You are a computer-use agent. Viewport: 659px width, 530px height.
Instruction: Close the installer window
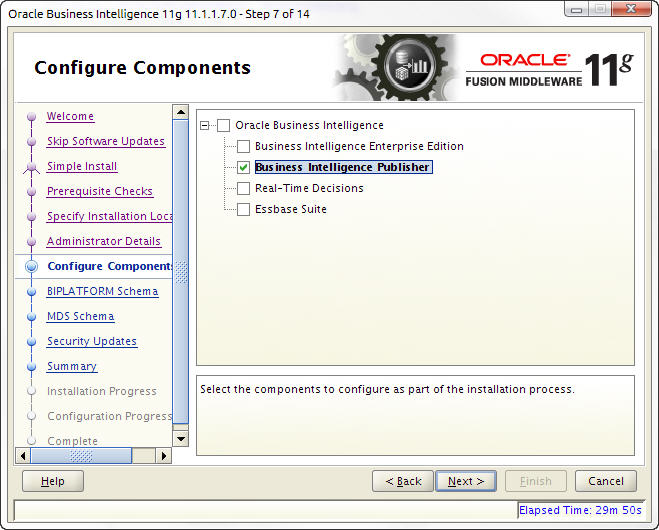(x=631, y=8)
